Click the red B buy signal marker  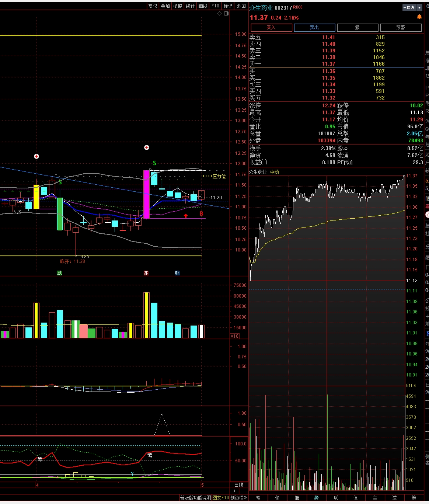click(x=201, y=214)
